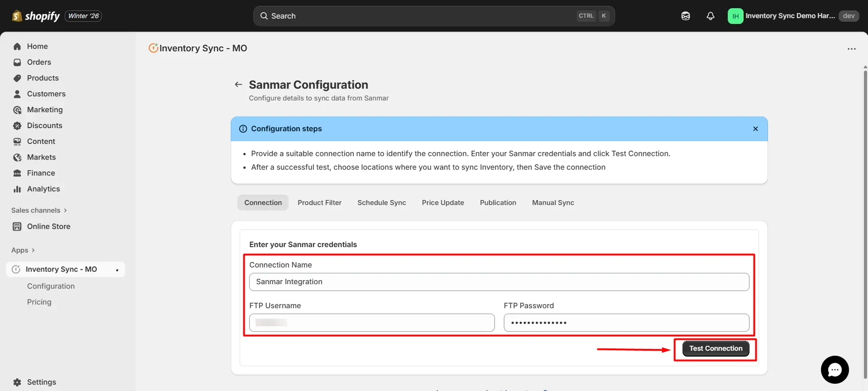Click the Test Connection button
Viewport: 868px width, 391px height.
(716, 348)
